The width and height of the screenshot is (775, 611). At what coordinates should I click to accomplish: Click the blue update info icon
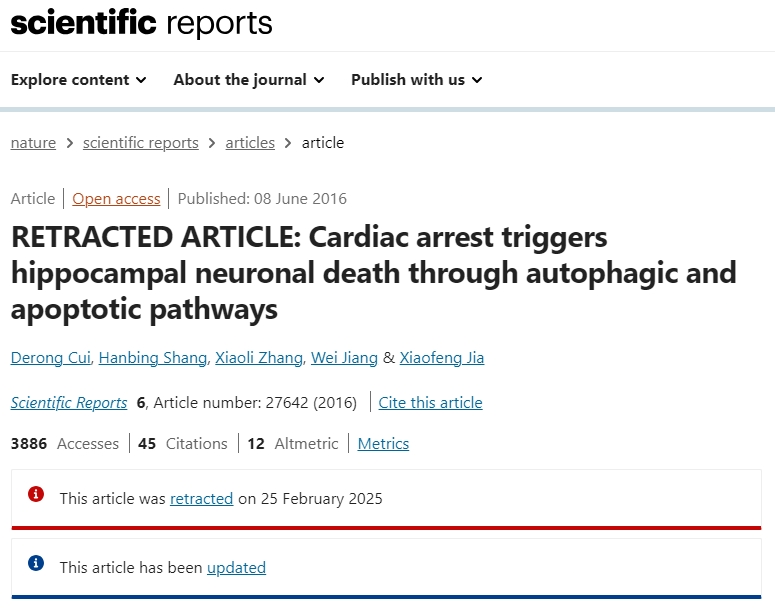(36, 563)
